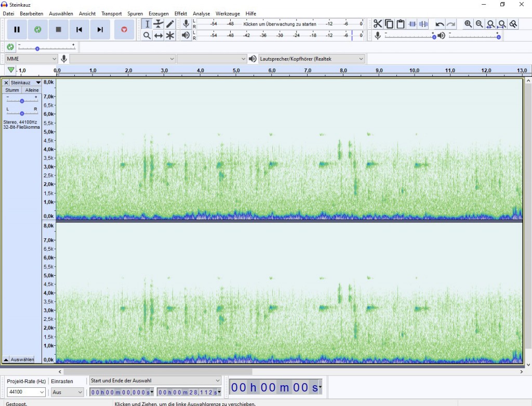Select the Auswahlwerkzeug (selection tool)
This screenshot has width=532, height=406.
tap(147, 24)
